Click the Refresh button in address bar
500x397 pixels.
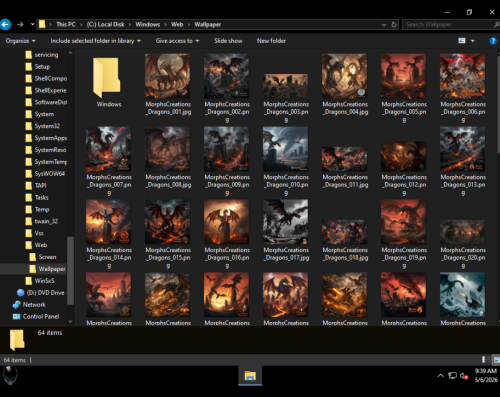[x=394, y=25]
